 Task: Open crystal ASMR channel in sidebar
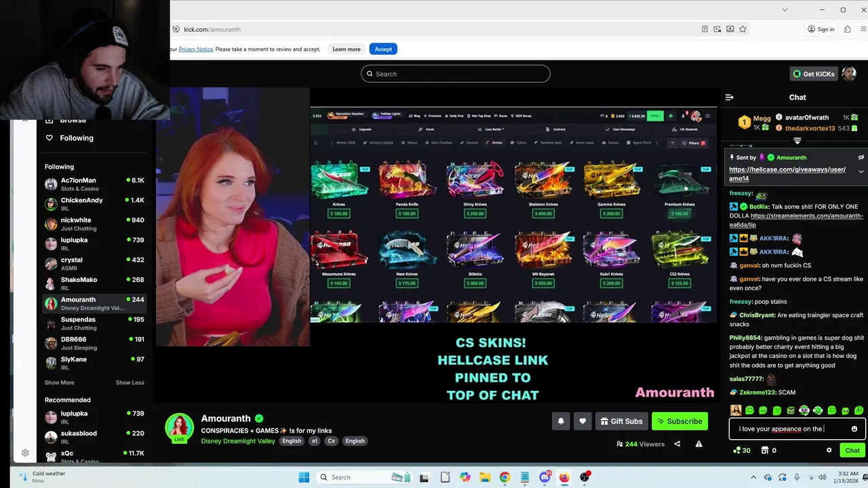tap(95, 264)
